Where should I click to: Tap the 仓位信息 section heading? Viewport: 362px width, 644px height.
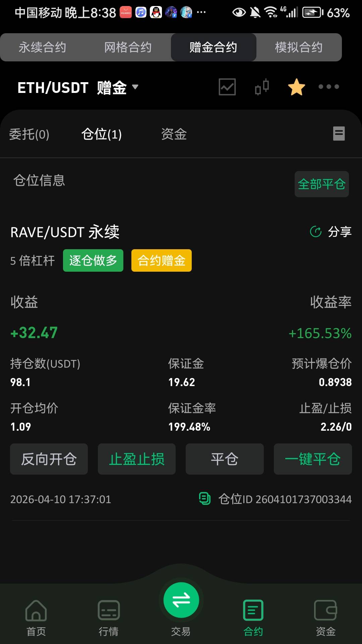(x=39, y=180)
